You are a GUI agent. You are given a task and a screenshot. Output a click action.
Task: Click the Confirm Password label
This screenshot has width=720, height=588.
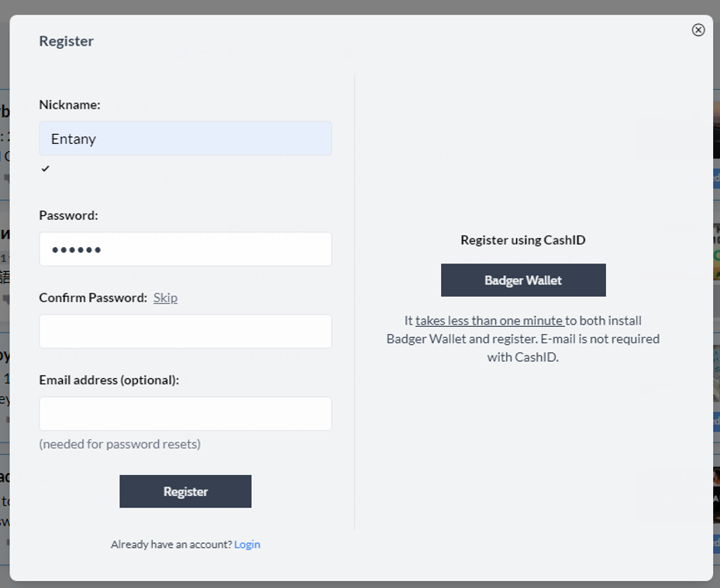tap(93, 298)
